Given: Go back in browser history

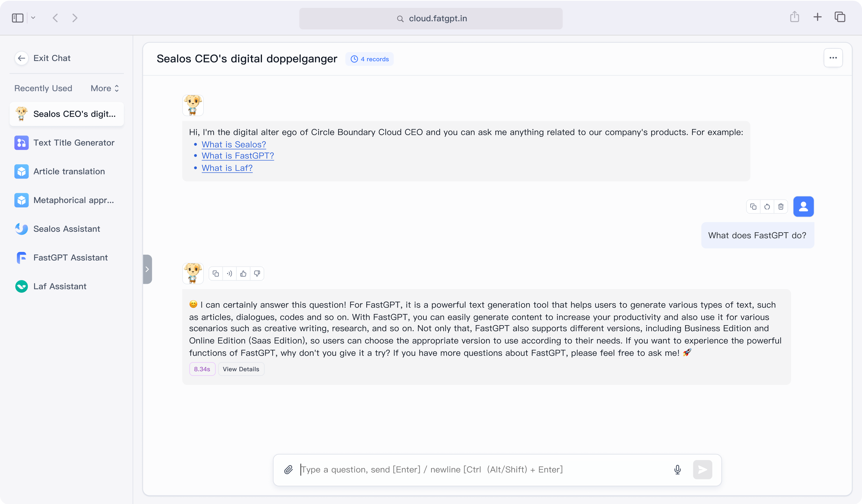Looking at the screenshot, I should tap(55, 18).
